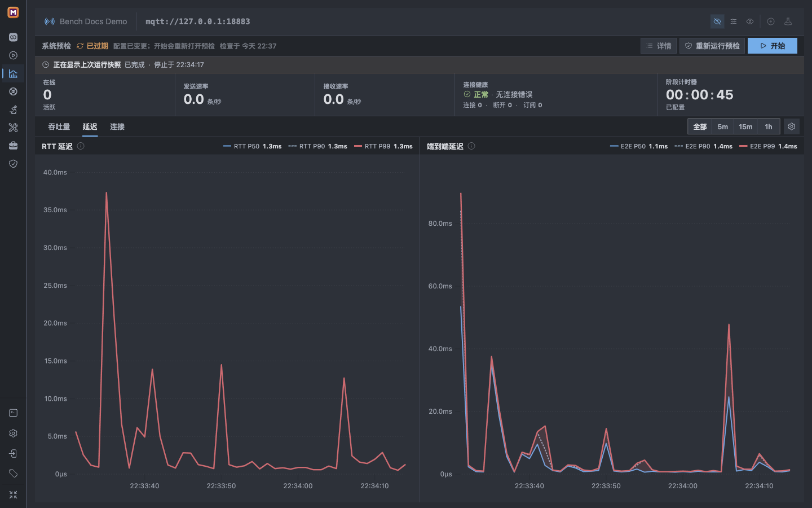Click the flask experiment icon in header

pyautogui.click(x=788, y=21)
